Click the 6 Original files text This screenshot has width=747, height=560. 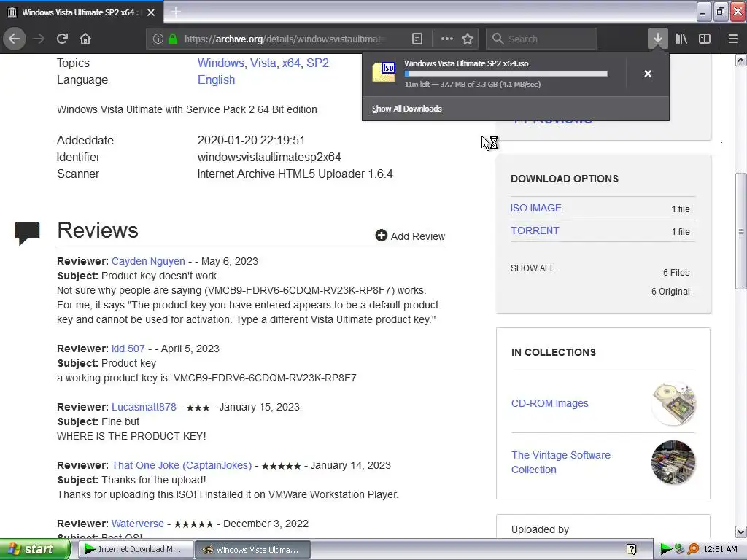[x=670, y=292]
